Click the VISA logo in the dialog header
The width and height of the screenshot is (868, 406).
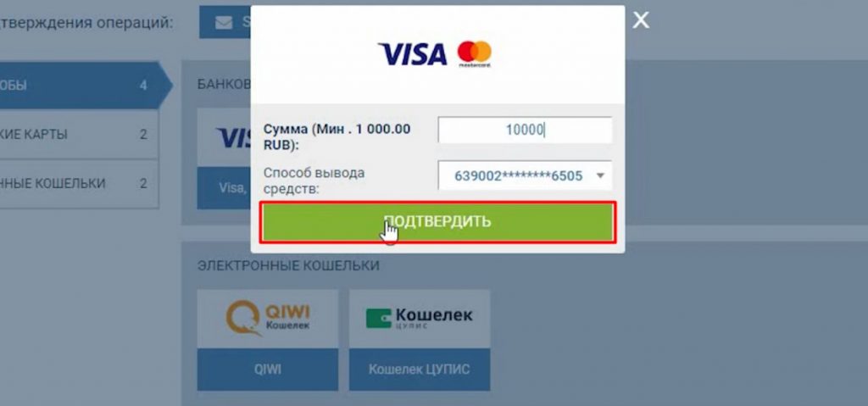[413, 54]
